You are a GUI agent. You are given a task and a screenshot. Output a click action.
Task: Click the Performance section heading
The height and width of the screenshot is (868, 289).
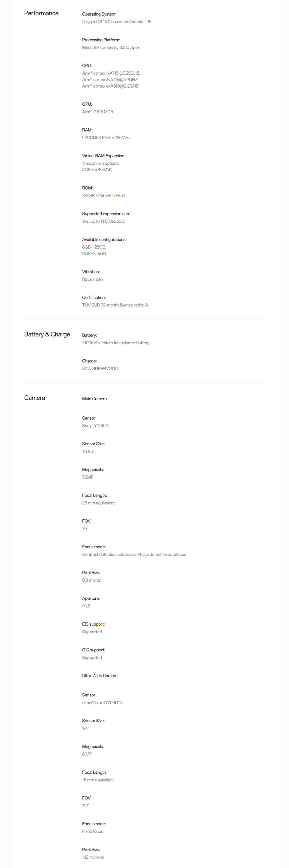point(41,13)
